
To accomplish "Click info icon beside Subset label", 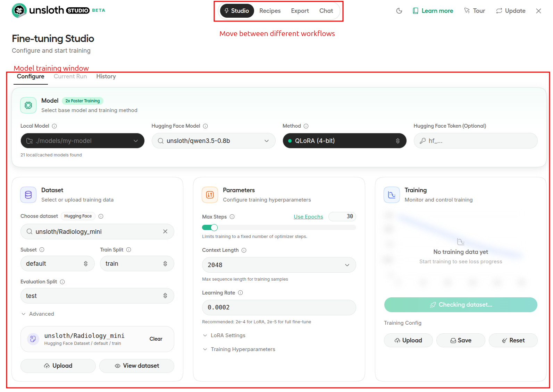I will pos(42,250).
